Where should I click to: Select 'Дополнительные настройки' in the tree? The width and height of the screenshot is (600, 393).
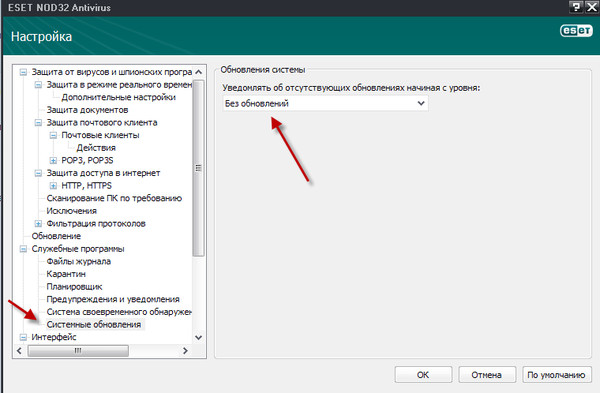(118, 97)
